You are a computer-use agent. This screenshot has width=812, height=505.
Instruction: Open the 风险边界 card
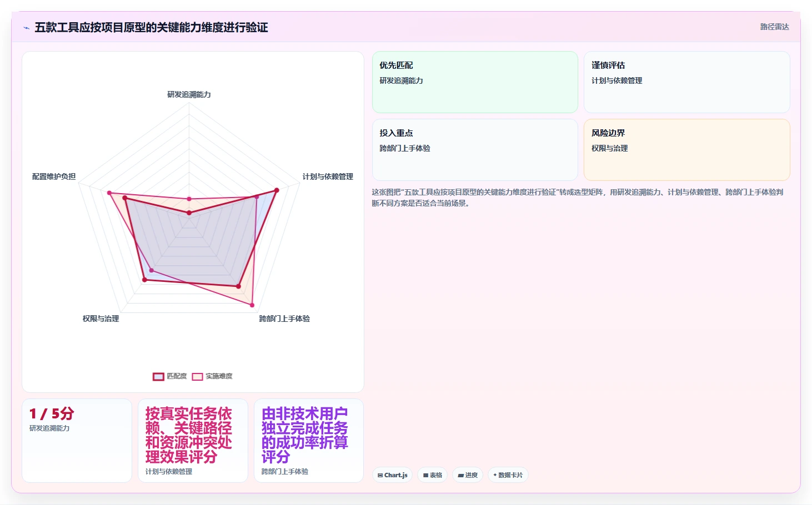click(x=686, y=150)
